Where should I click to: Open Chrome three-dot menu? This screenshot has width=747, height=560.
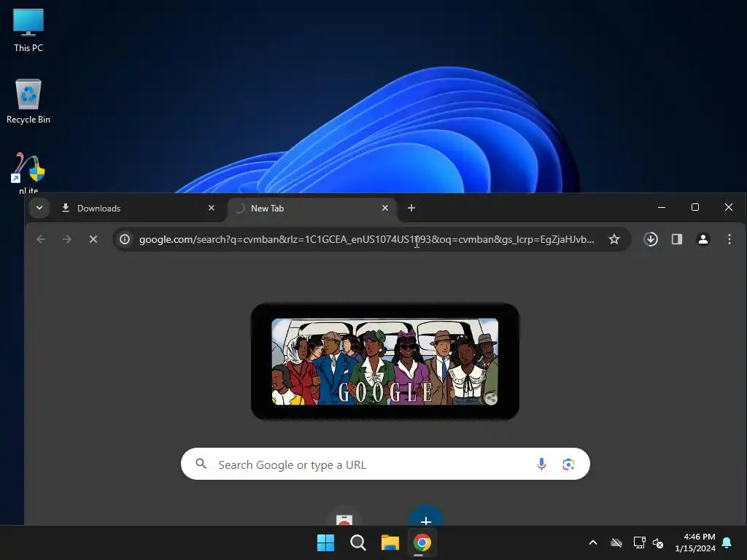pyautogui.click(x=729, y=239)
